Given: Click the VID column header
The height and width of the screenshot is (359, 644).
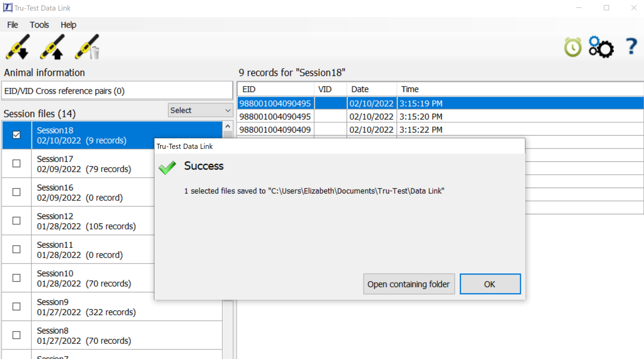Looking at the screenshot, I should click(x=330, y=89).
